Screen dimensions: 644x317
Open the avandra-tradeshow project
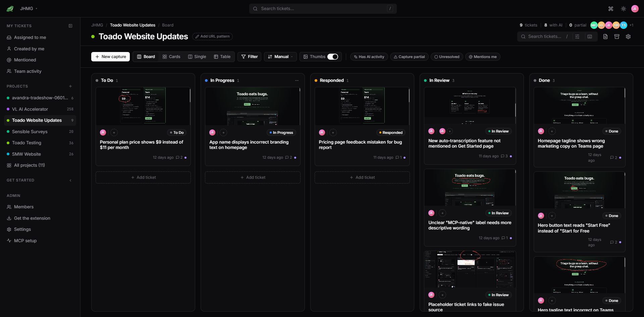pyautogui.click(x=40, y=98)
